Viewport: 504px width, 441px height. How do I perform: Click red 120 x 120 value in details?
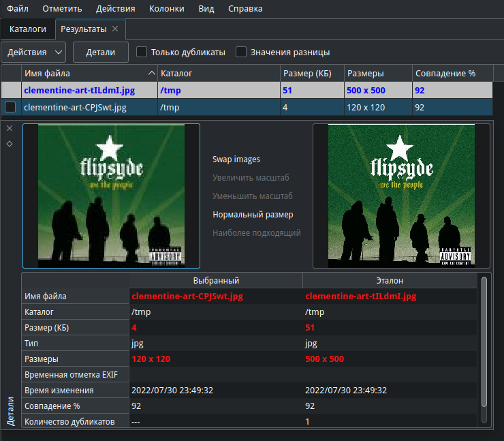(x=151, y=359)
